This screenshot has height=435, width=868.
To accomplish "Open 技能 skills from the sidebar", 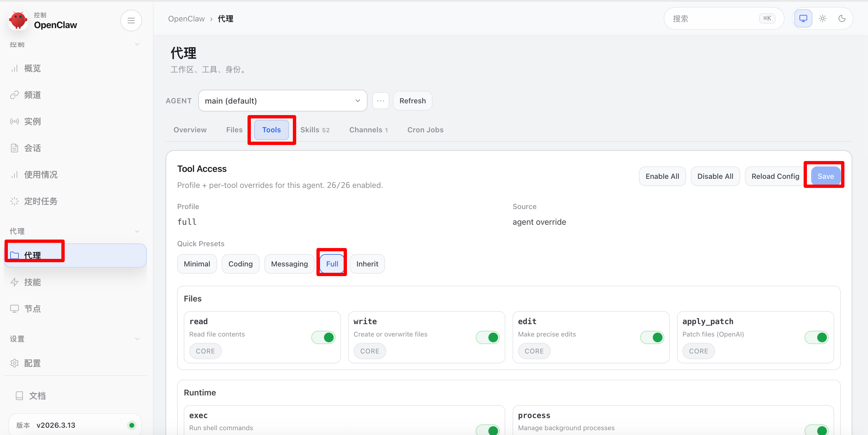I will pyautogui.click(x=32, y=282).
